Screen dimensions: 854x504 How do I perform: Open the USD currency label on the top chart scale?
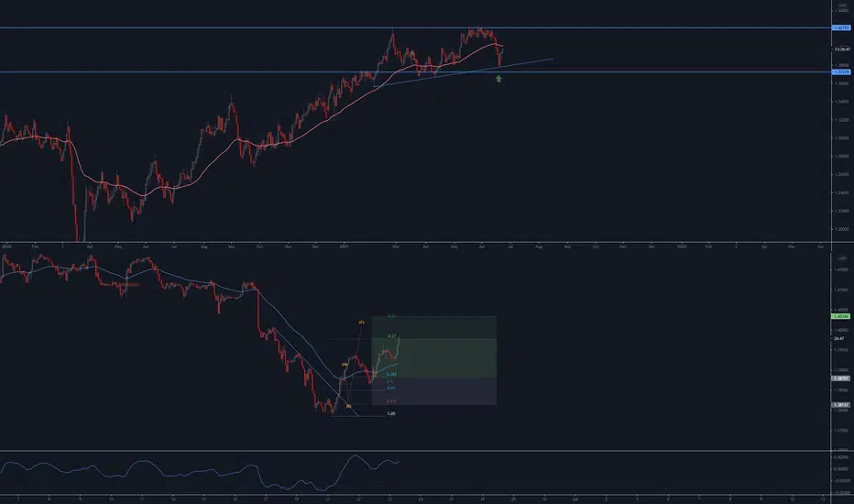pyautogui.click(x=843, y=5)
